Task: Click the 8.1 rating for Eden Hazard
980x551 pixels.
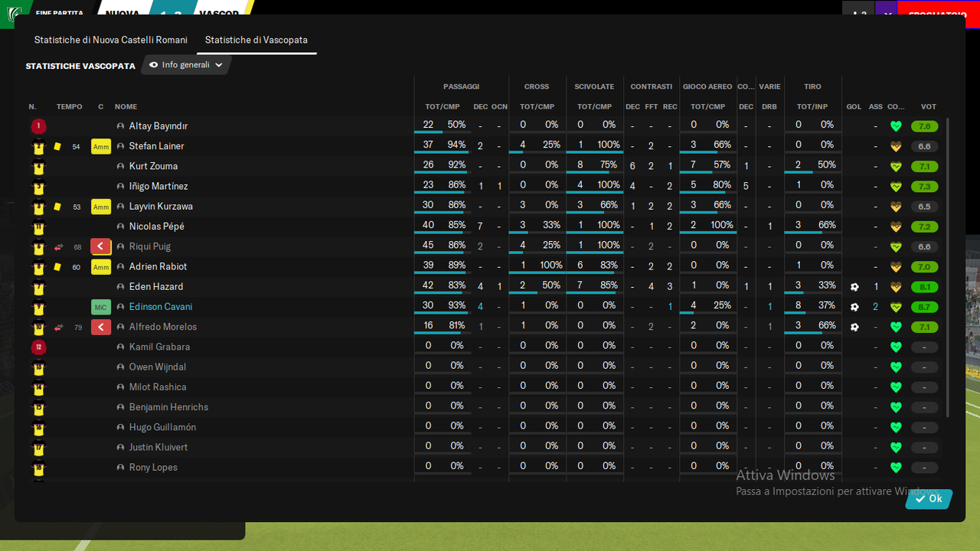Action: pos(924,287)
